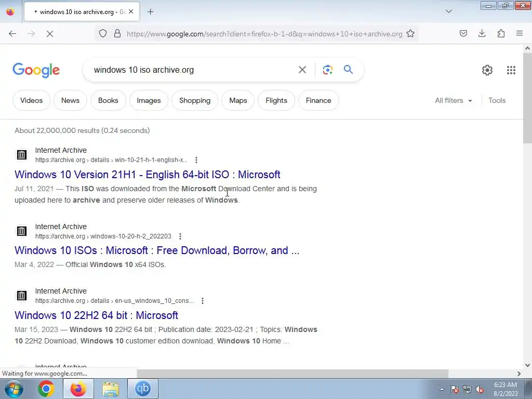Open a new tab with plus

pos(151,12)
